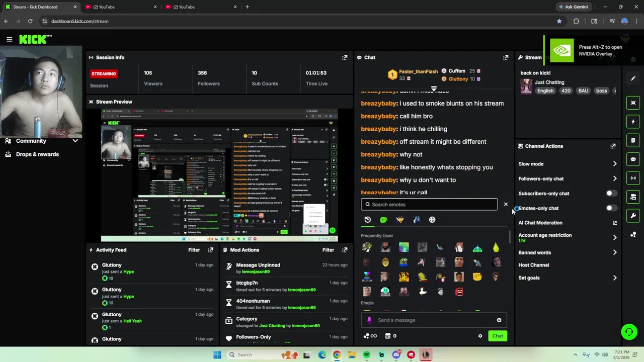Click the pencil edit icon in right sidebar
Viewport: 644px width, 362px height.
(633, 78)
